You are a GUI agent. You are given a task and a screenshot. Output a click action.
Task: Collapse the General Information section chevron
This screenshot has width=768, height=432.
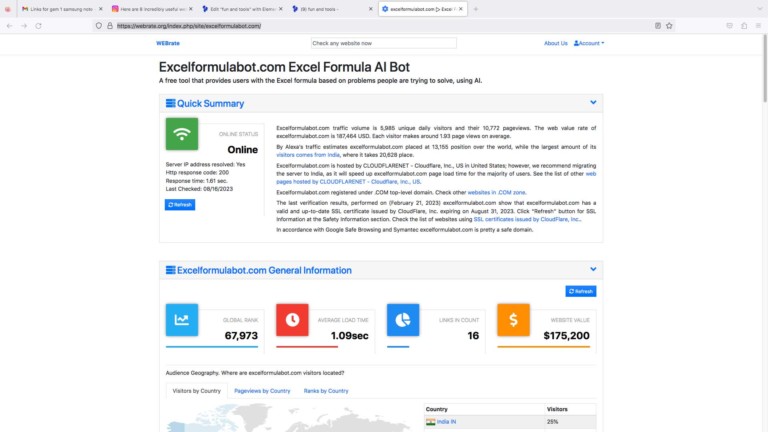coord(593,269)
